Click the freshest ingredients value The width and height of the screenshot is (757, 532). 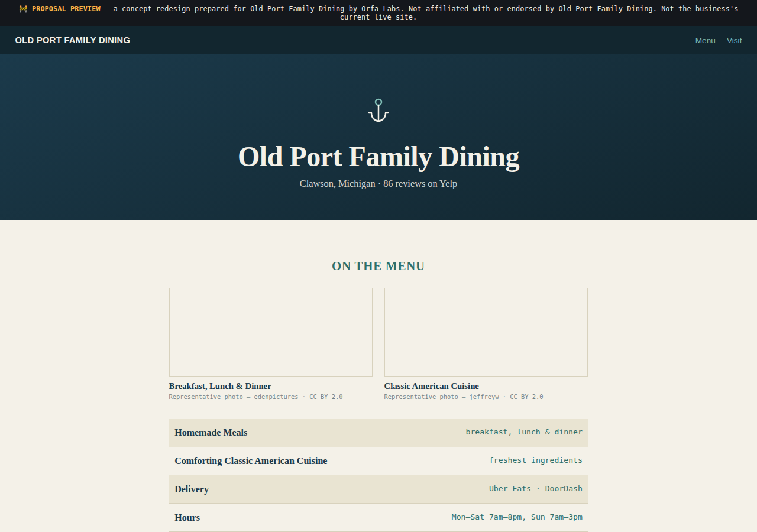point(536,460)
